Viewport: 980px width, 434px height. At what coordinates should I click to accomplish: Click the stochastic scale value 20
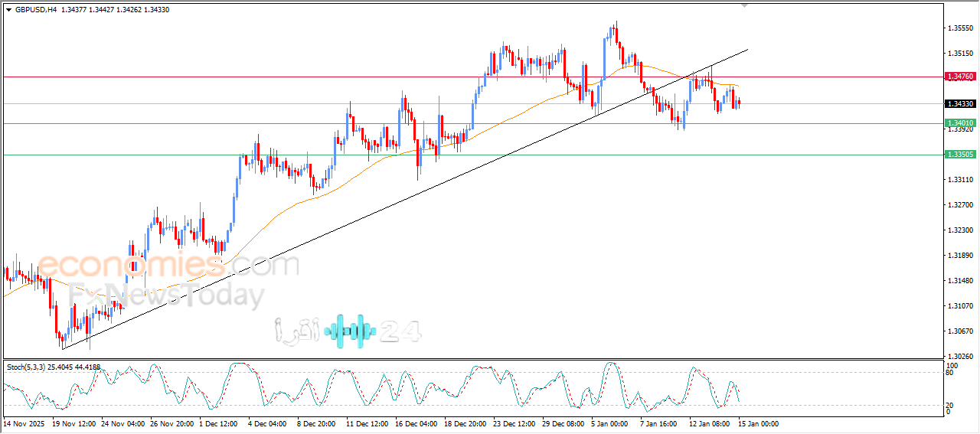click(x=950, y=403)
